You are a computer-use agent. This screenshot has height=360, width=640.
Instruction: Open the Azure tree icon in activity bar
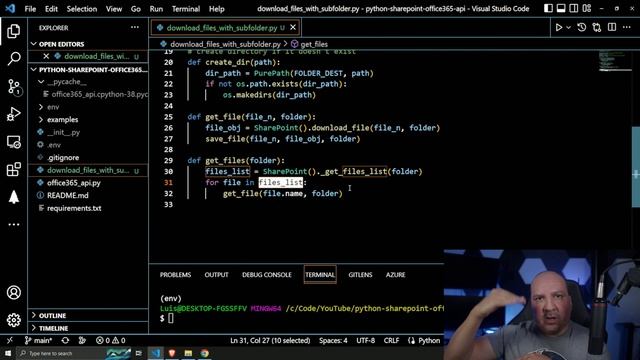13,197
